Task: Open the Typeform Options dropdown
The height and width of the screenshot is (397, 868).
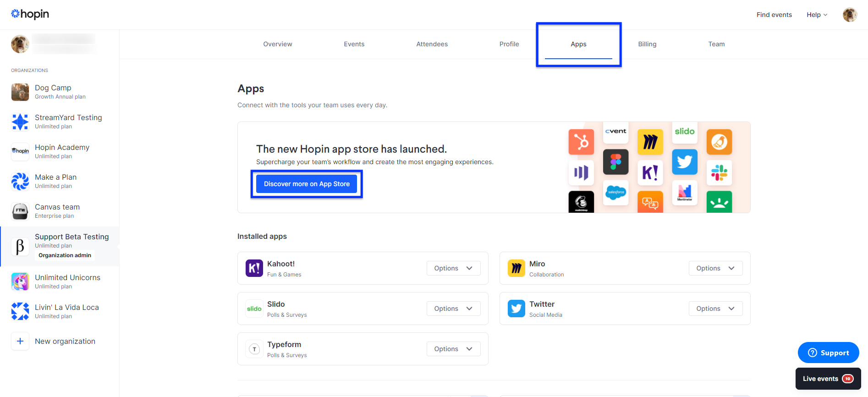Action: pos(453,349)
